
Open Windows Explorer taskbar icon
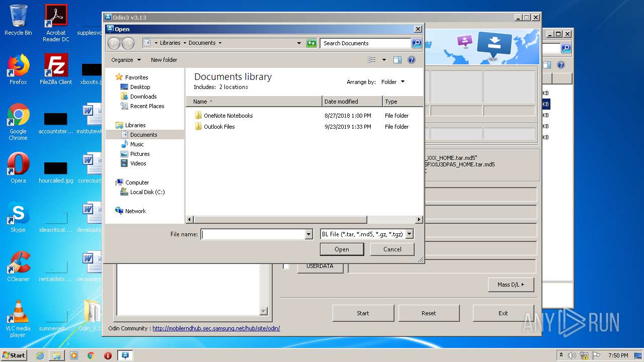tap(57, 355)
